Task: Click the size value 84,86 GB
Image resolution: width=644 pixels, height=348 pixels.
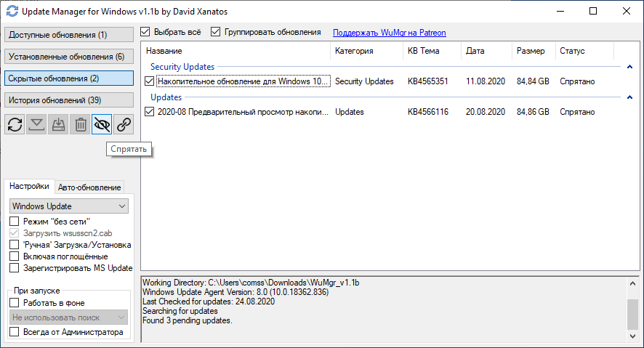Action: (533, 112)
